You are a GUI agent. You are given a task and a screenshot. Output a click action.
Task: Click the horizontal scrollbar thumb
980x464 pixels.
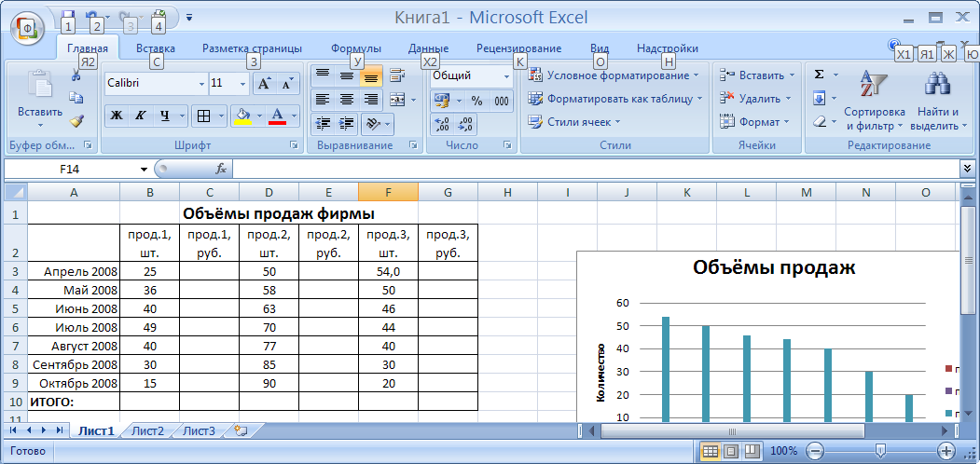[x=732, y=430]
